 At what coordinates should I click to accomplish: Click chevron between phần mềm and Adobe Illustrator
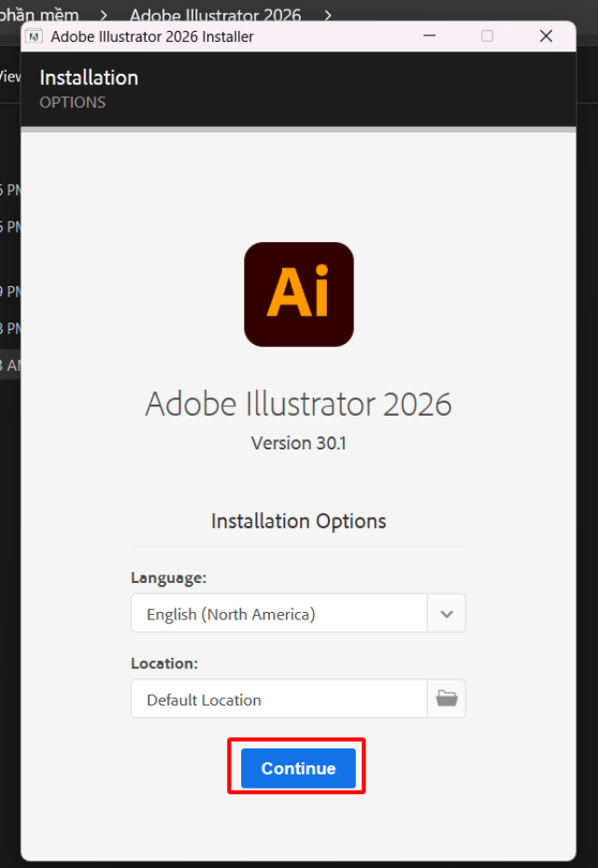click(105, 15)
